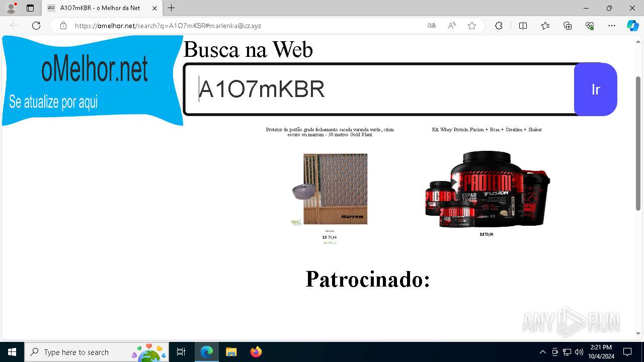Open Copilot sidebar icon
The image size is (644, 362).
633,26
